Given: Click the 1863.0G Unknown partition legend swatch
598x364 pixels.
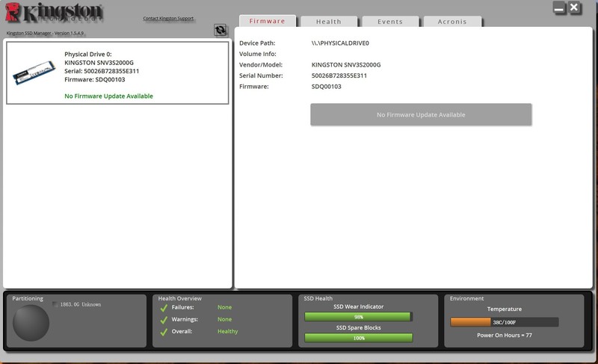Looking at the screenshot, I should [55, 304].
